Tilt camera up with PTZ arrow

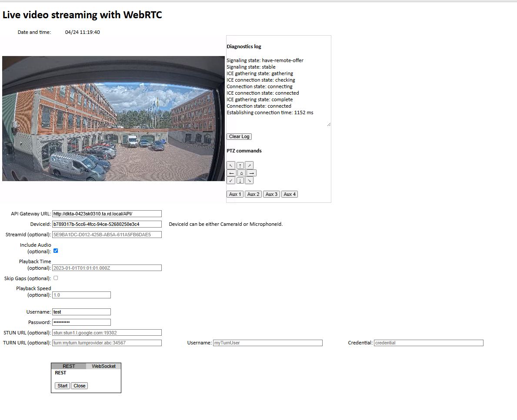tap(240, 165)
